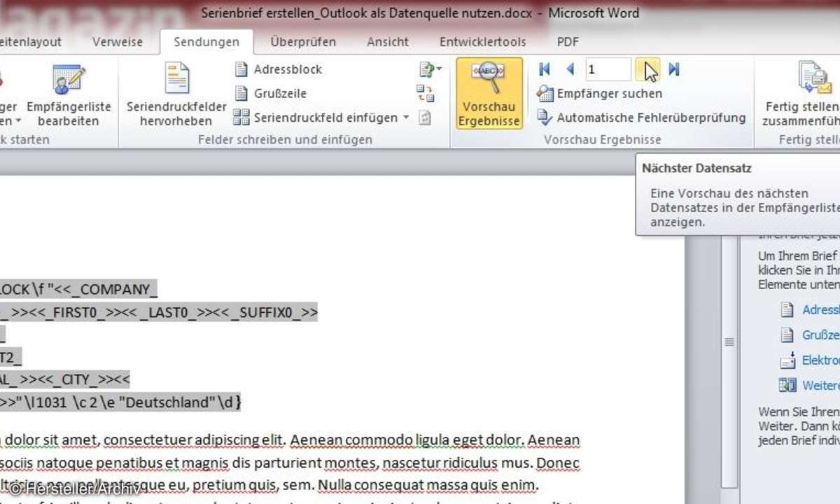
Task: Click the pane splitter handle beside the scrollbar
Action: coord(729,342)
